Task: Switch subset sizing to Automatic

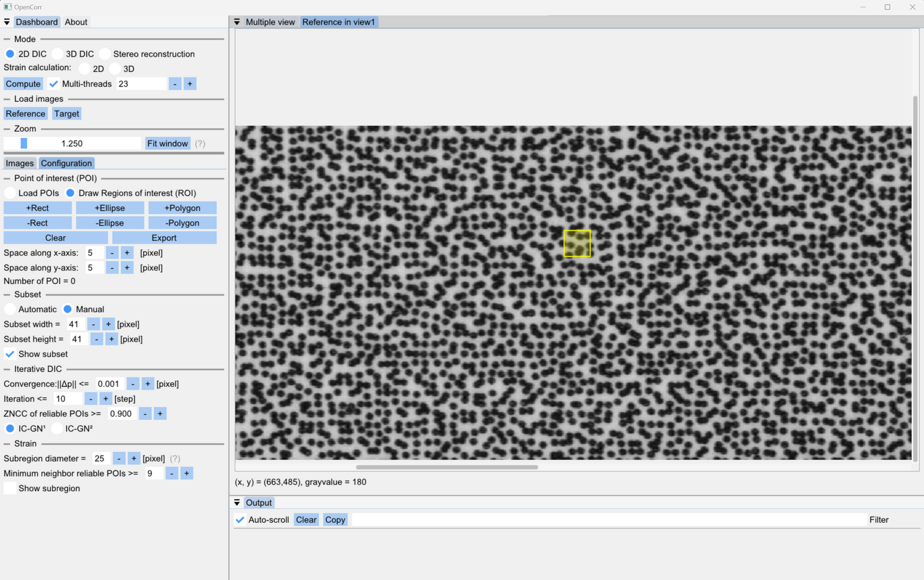Action: (10, 309)
